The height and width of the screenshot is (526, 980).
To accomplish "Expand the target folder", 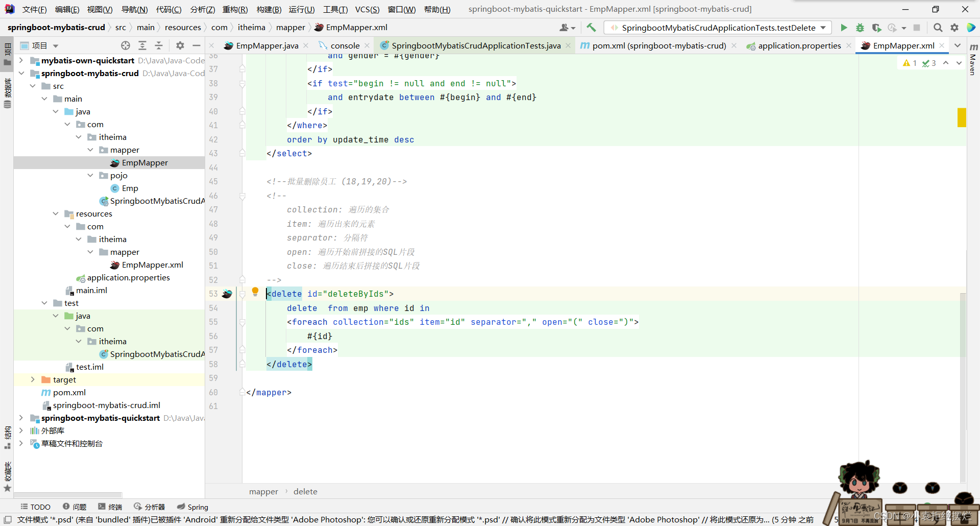I will [x=33, y=379].
